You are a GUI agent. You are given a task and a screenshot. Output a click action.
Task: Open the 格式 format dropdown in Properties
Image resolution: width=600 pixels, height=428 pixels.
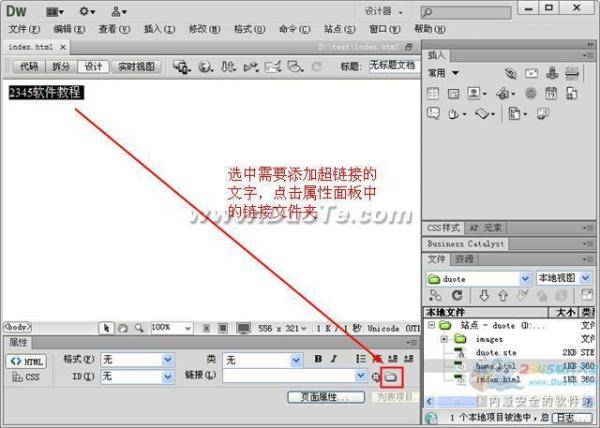pyautogui.click(x=137, y=360)
